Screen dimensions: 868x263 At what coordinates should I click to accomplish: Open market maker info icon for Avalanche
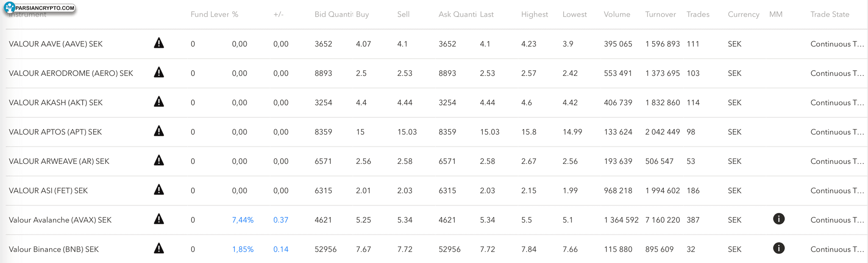tap(779, 219)
